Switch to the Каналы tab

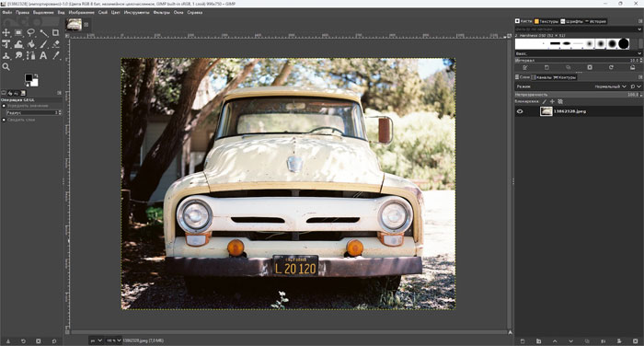pyautogui.click(x=541, y=77)
